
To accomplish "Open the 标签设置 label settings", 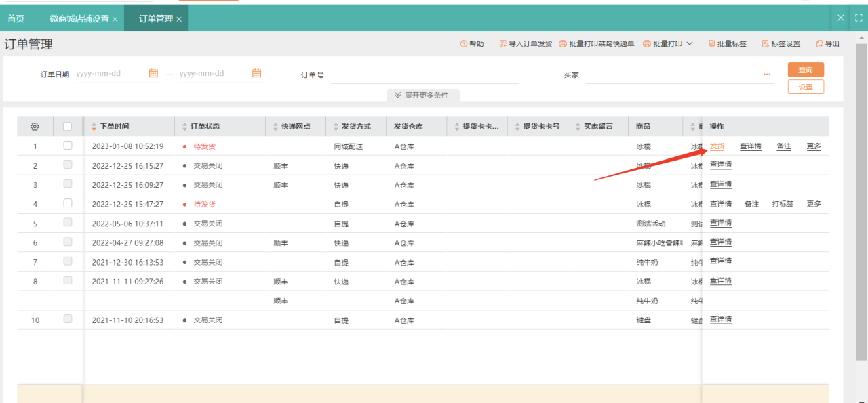I will 780,44.
